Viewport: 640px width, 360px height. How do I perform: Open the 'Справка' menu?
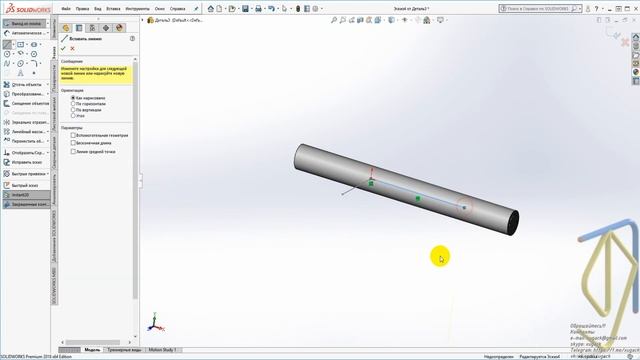178,9
